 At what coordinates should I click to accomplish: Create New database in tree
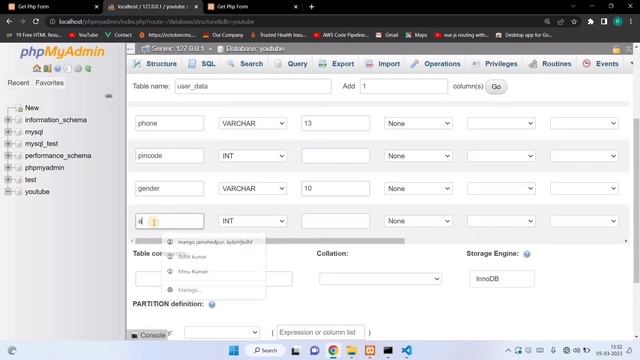pyautogui.click(x=32, y=108)
